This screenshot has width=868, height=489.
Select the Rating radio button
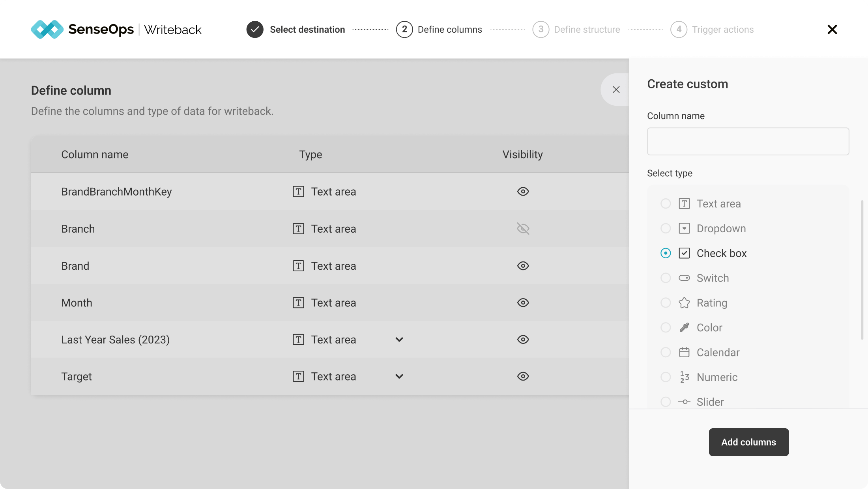(x=666, y=303)
